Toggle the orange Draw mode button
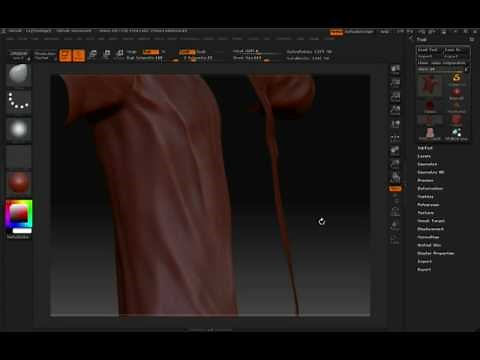The height and width of the screenshot is (360, 480). point(79,55)
